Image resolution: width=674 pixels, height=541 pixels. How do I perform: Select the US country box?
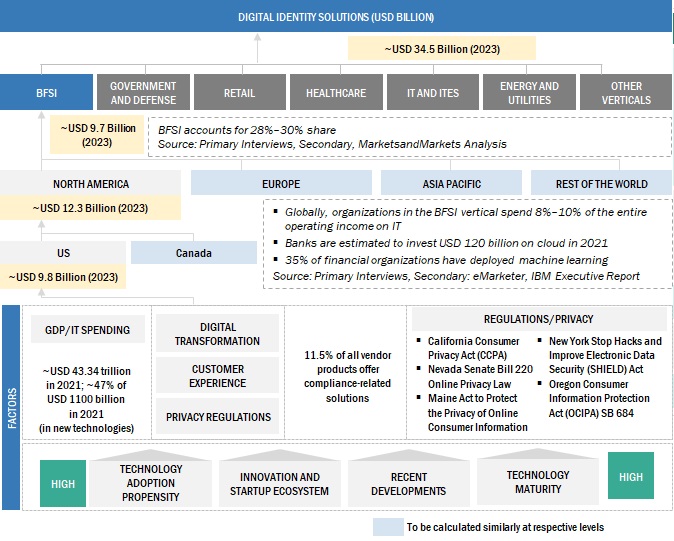[62, 253]
